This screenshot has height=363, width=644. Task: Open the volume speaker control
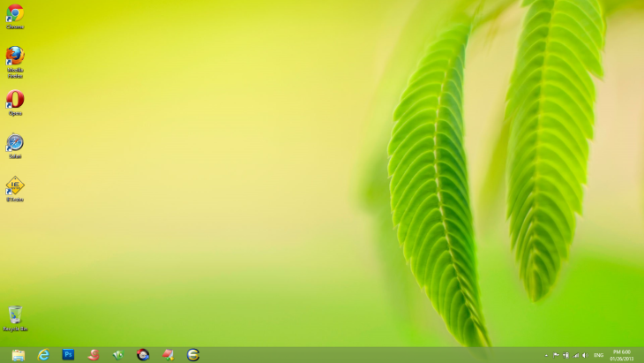(x=584, y=355)
